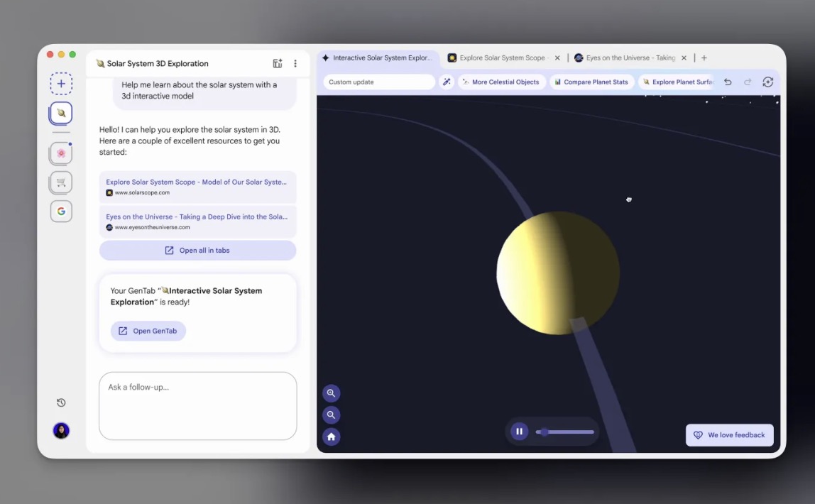The image size is (815, 504).
Task: Select the flower emoji conversation
Action: [61, 153]
